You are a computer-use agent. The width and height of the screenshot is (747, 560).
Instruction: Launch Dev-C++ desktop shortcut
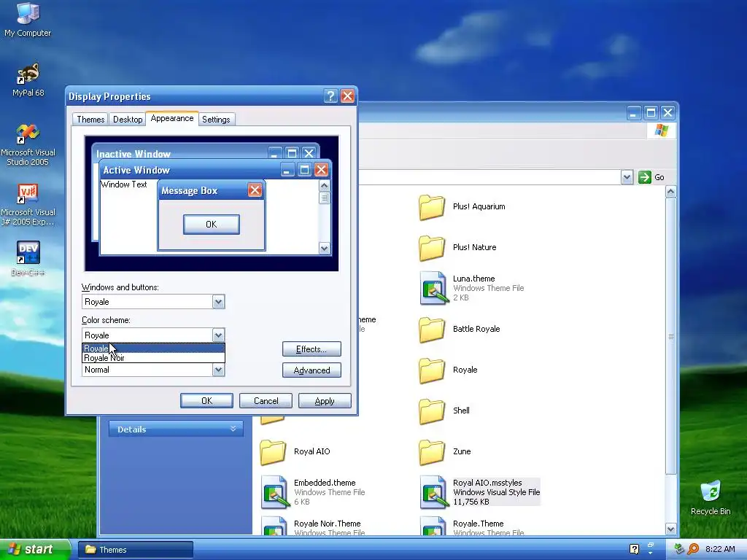click(x=28, y=259)
